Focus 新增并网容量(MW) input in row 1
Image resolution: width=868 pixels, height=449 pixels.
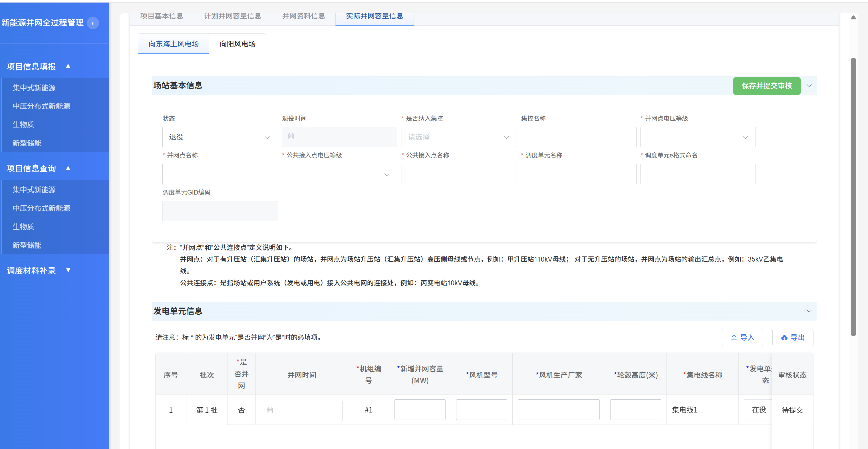point(420,410)
